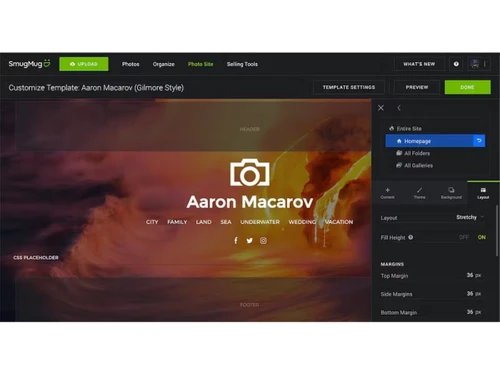This screenshot has height=375, width=500.
Task: Open the Layout Stretchy dropdown
Action: pyautogui.click(x=470, y=217)
